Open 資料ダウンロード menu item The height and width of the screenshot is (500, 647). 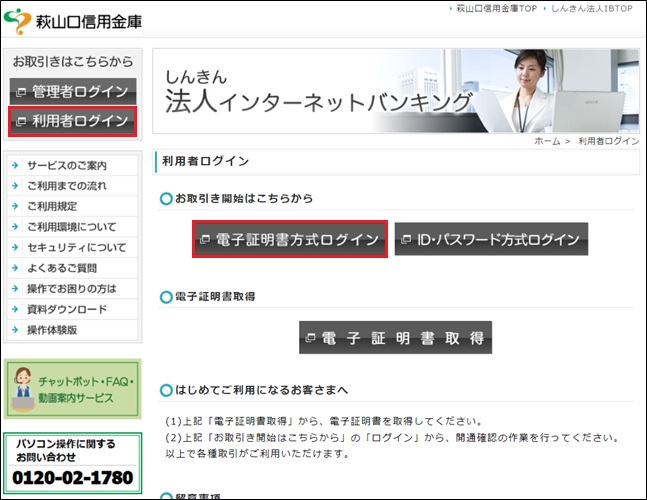click(66, 309)
